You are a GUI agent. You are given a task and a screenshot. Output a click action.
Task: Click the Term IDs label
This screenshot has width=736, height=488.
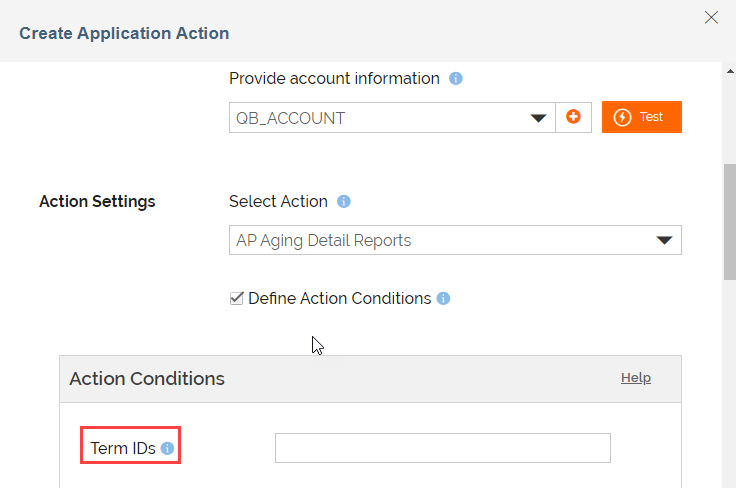(x=123, y=449)
